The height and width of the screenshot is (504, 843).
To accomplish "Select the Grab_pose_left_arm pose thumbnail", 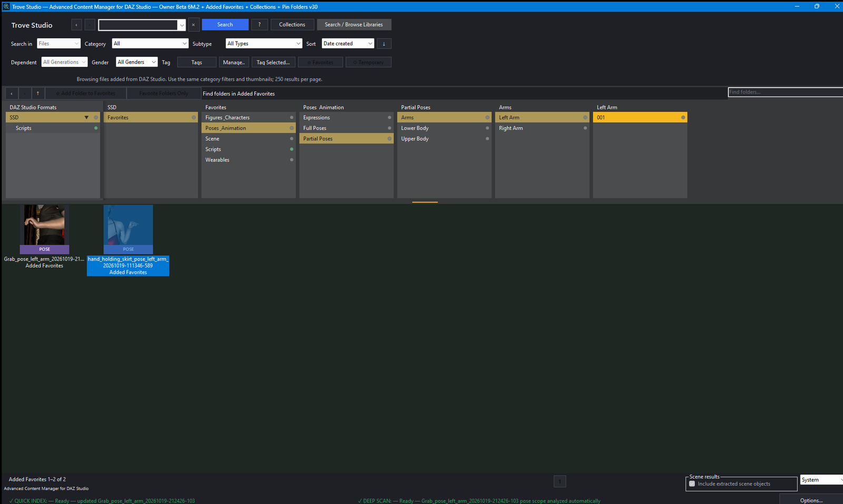I will [44, 229].
